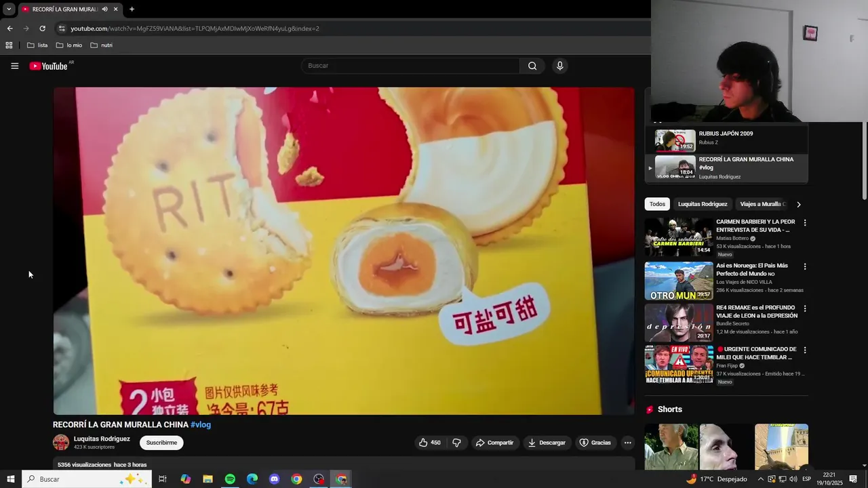Download the video with Descargar
The width and height of the screenshot is (868, 488).
tap(547, 443)
